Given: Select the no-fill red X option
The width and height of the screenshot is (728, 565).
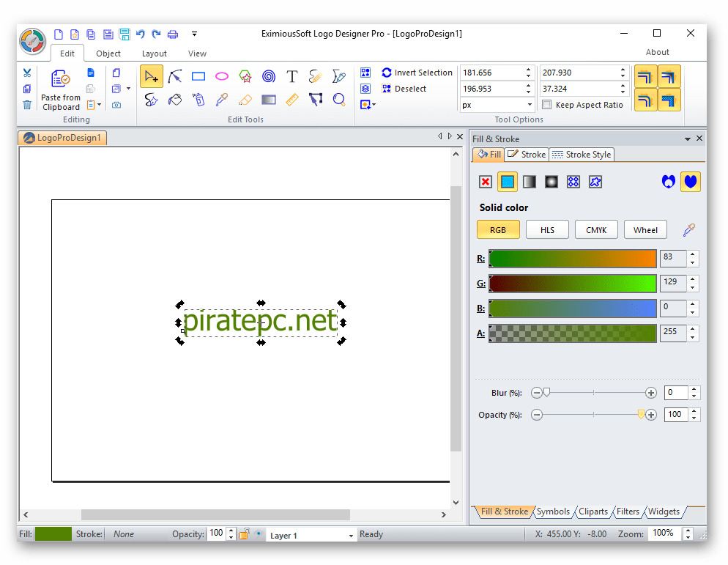Looking at the screenshot, I should (486, 181).
